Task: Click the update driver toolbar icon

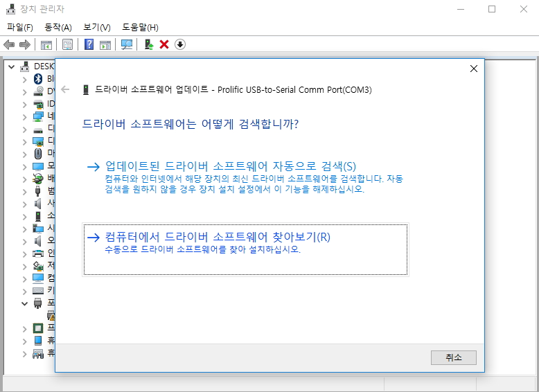Action: click(148, 44)
